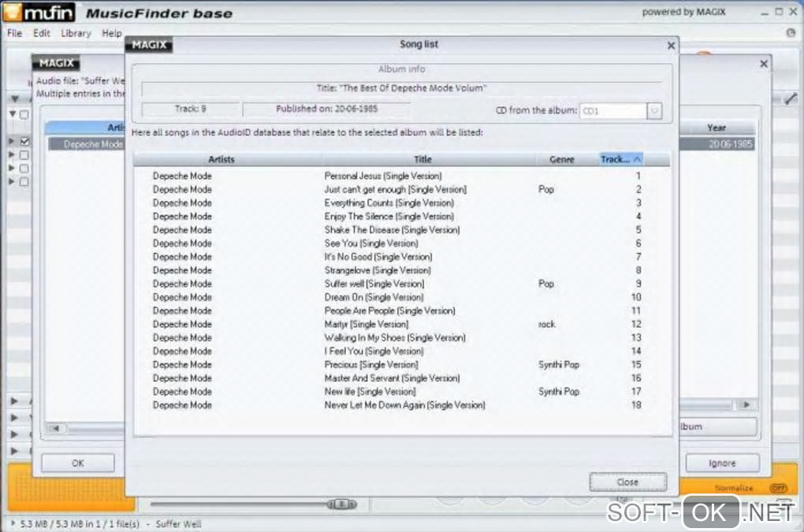Select the Depeche Mode row in background dialog
The height and width of the screenshot is (532, 804).
click(86, 144)
